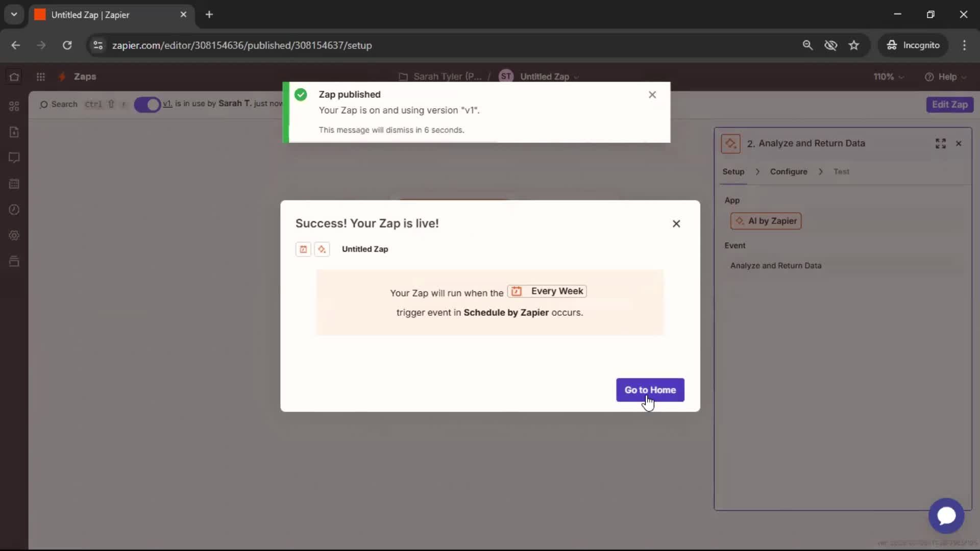The height and width of the screenshot is (551, 980).
Task: Reload the page
Action: point(67,45)
